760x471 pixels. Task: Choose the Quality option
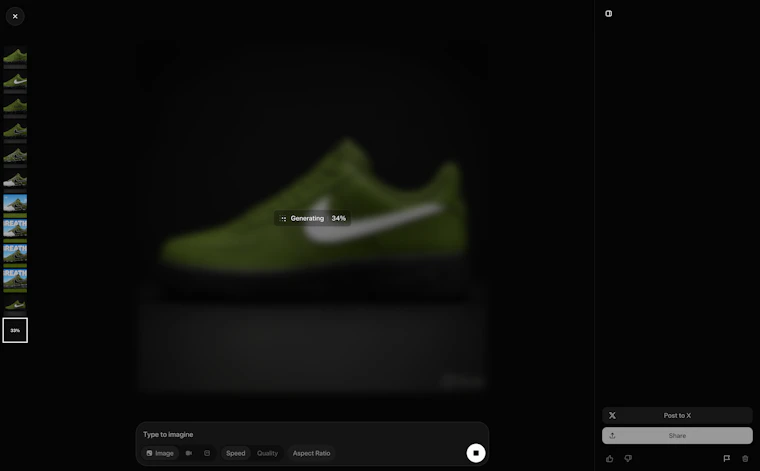point(268,453)
